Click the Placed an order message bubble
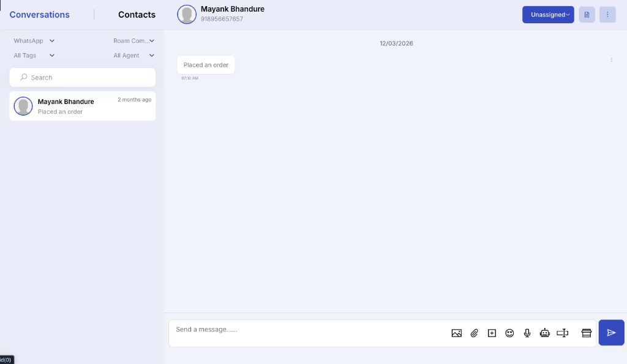 (x=206, y=65)
